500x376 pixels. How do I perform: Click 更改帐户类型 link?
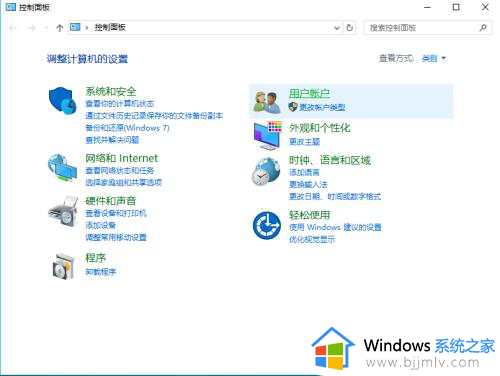click(322, 107)
